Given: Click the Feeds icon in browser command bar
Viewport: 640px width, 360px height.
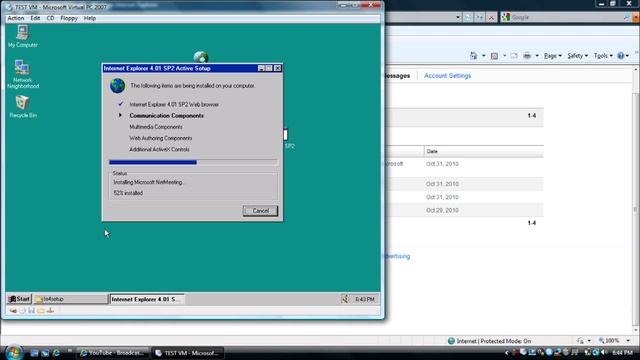Looking at the screenshot, I should [x=494, y=56].
